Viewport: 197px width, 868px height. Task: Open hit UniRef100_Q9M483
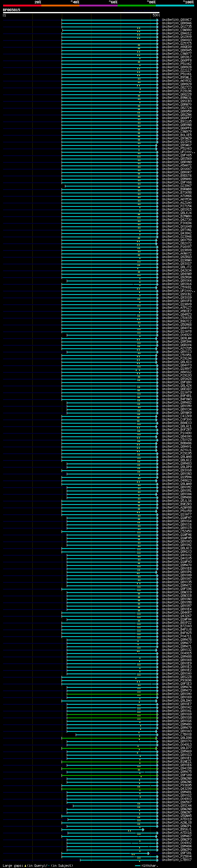coord(177,463)
